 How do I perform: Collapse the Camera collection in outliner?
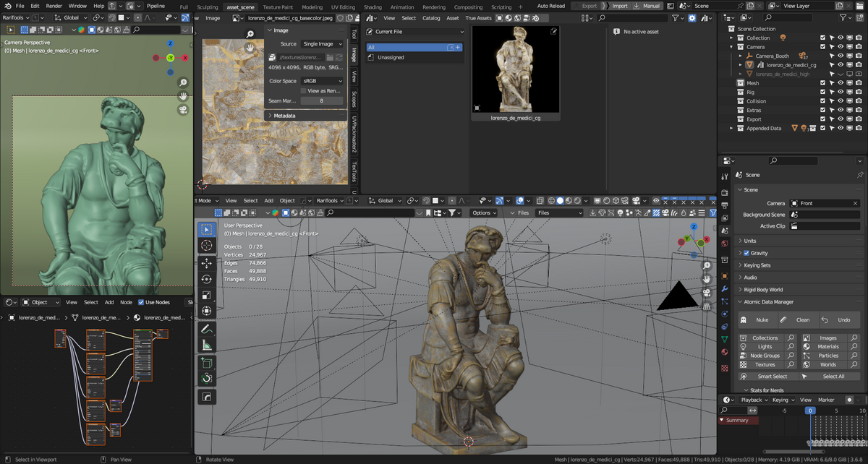point(733,47)
